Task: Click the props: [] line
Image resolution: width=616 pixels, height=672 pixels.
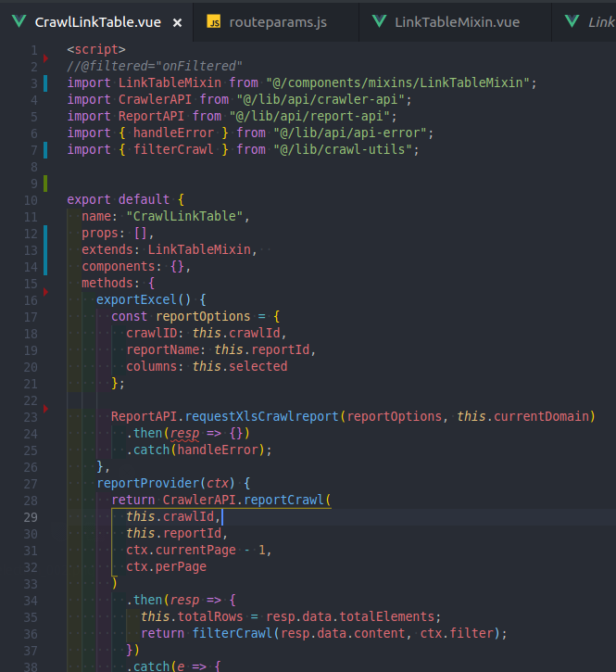Action: pos(118,234)
